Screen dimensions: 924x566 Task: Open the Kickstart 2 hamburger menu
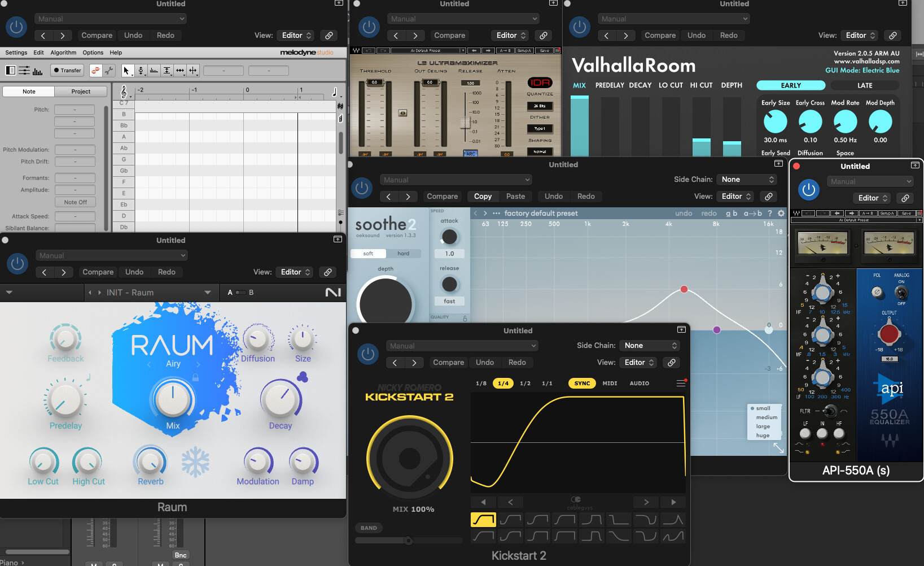(681, 384)
